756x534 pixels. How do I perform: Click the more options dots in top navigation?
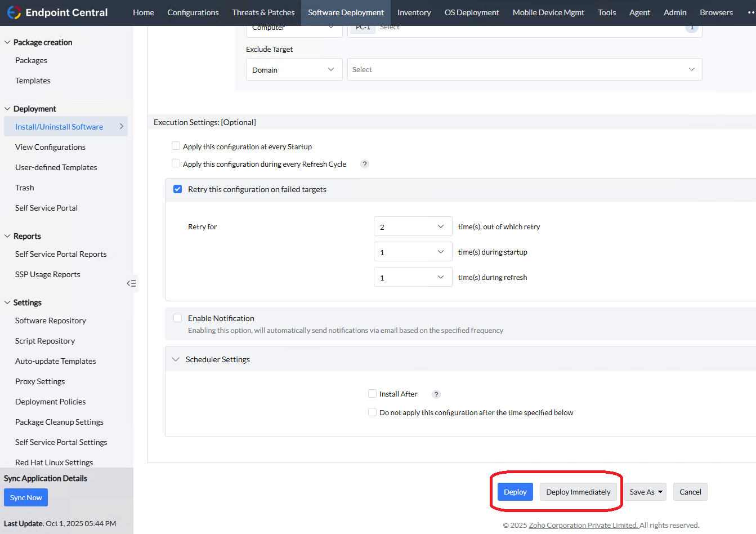751,12
